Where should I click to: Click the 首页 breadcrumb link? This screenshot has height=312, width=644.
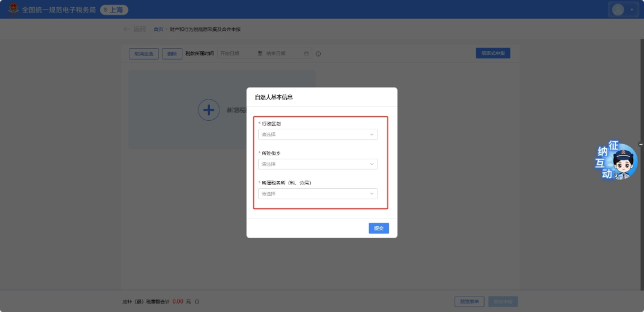pyautogui.click(x=158, y=29)
